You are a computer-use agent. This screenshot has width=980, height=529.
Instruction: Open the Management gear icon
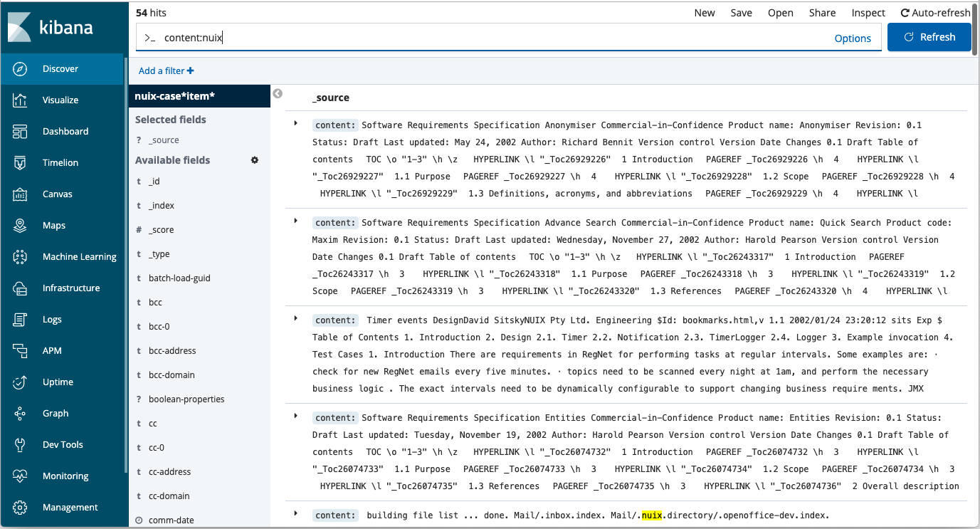[20, 508]
